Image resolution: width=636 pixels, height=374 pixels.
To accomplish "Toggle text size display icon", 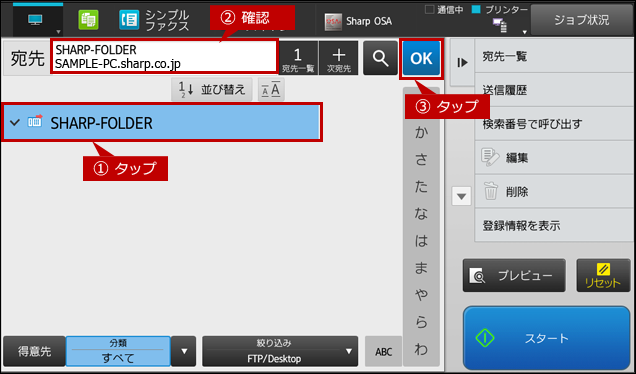I will (271, 89).
